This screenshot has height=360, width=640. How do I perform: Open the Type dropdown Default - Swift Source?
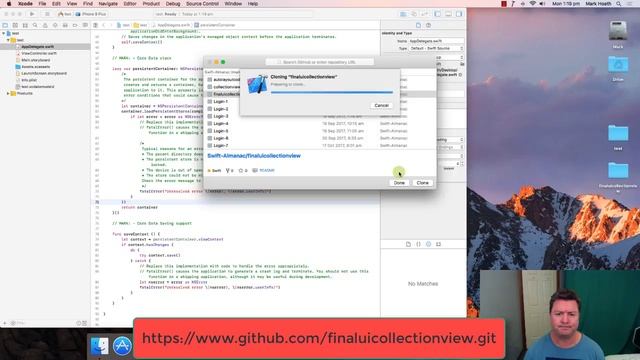tap(436, 48)
